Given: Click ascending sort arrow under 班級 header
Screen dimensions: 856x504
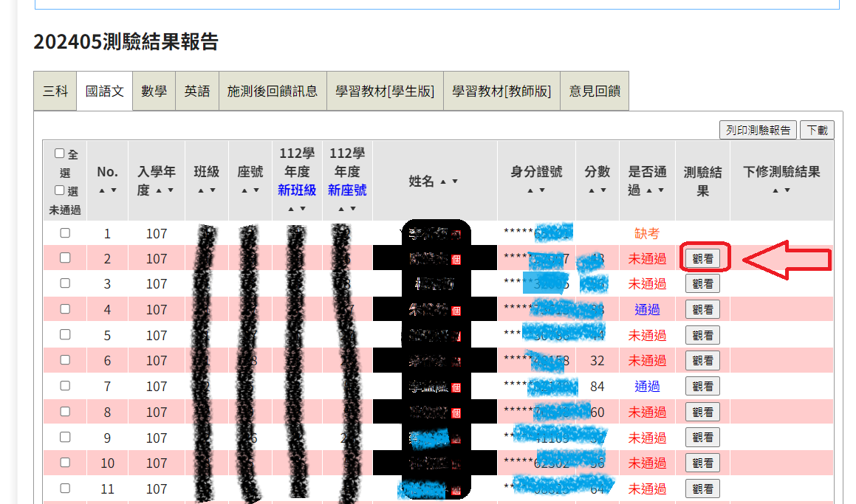Looking at the screenshot, I should [x=200, y=190].
